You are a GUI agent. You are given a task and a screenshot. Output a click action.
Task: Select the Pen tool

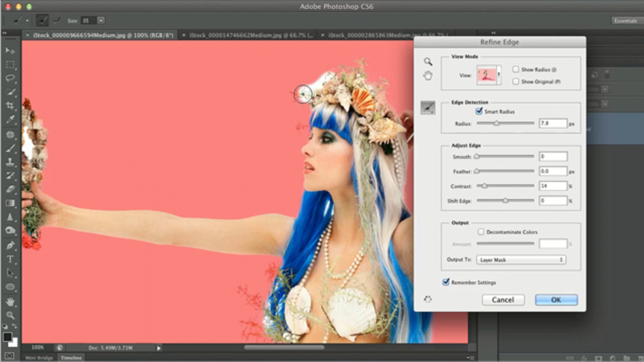10,245
